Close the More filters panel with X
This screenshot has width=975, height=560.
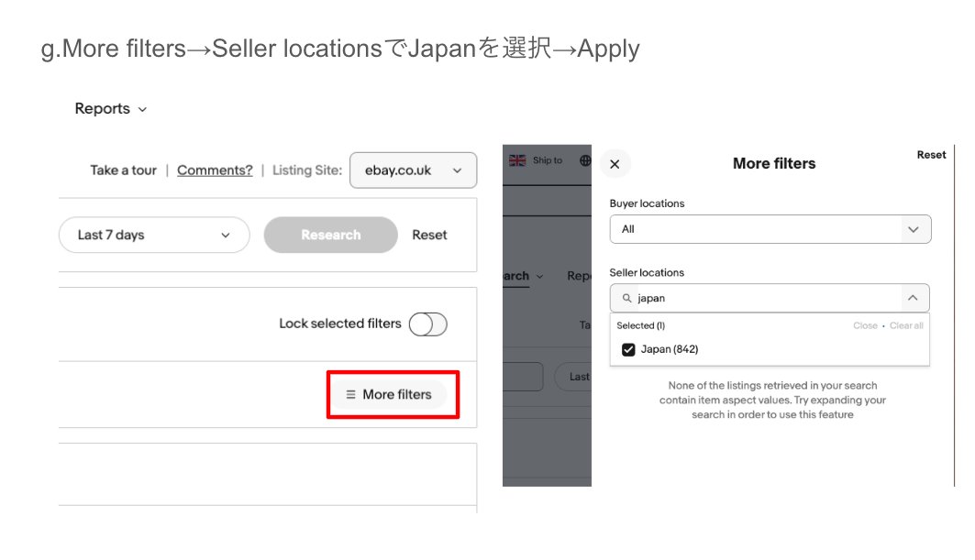click(x=615, y=164)
